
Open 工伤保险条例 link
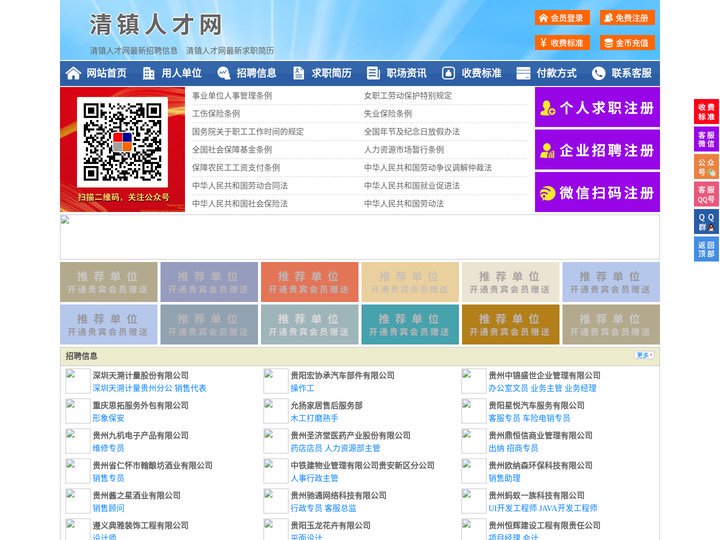216,113
